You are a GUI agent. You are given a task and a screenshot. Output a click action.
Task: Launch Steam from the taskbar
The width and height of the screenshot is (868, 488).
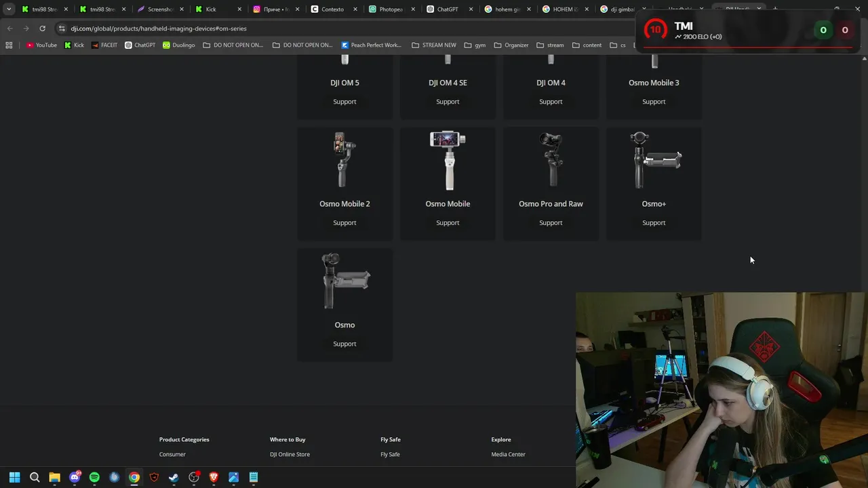[174, 477]
